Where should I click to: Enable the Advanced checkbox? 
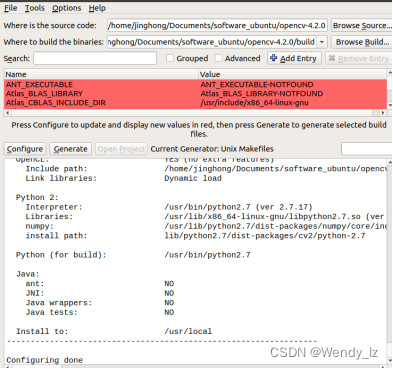[x=219, y=58]
